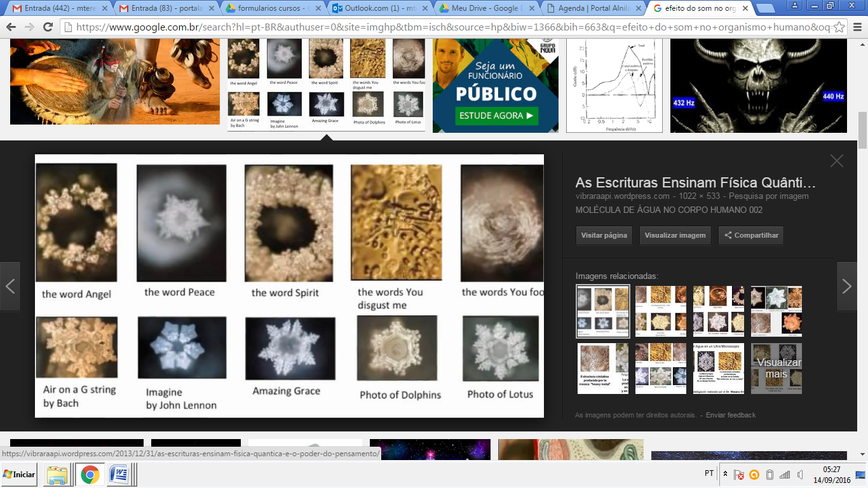Open the 432 Hz vs 440 Hz skull image

759,86
